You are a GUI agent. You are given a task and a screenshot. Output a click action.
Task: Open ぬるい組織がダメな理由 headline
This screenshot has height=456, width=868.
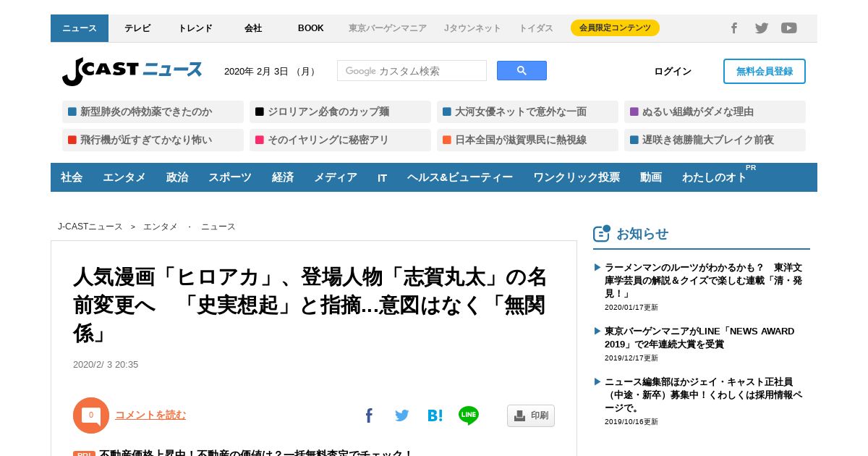(715, 111)
